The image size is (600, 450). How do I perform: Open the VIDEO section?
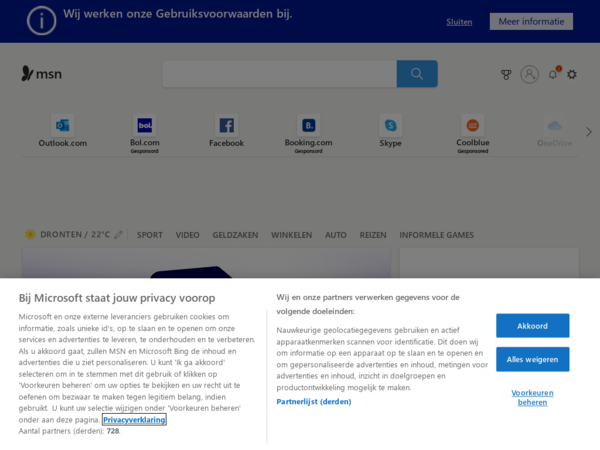(188, 235)
